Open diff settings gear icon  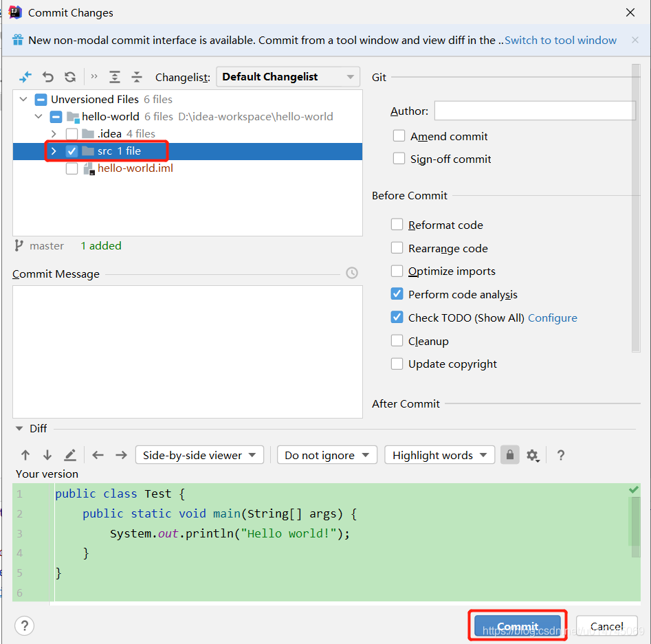(x=533, y=456)
